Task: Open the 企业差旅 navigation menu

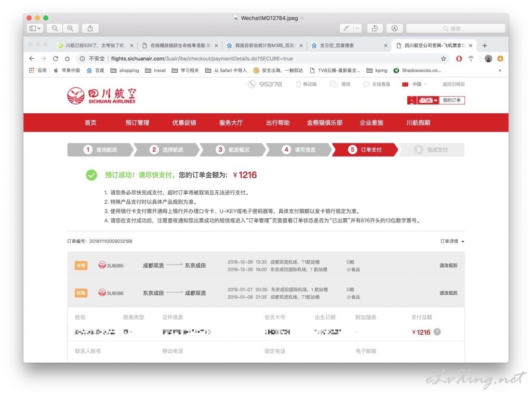Action: (371, 123)
